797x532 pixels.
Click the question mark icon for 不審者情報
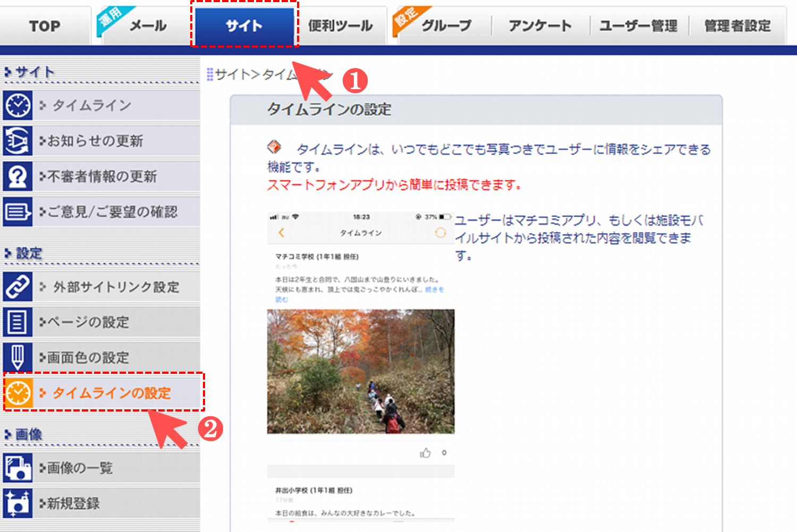[18, 176]
